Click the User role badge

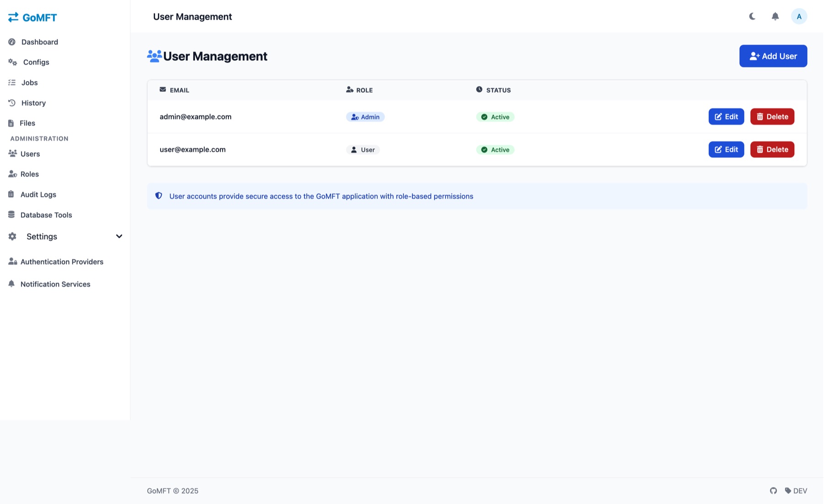[363, 150]
